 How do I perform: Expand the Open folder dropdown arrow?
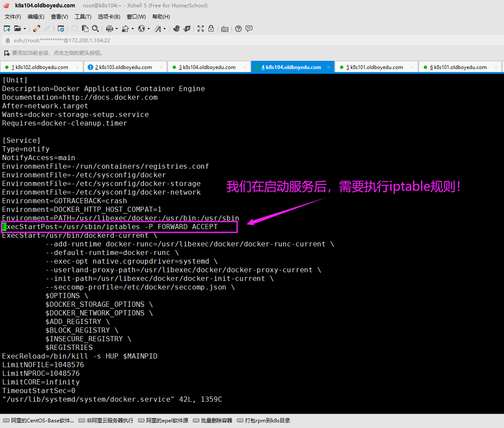[25, 29]
